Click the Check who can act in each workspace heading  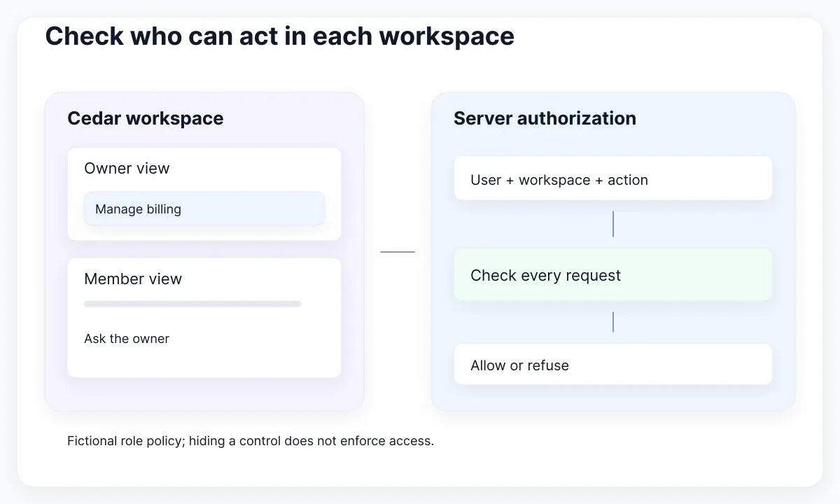pyautogui.click(x=280, y=36)
